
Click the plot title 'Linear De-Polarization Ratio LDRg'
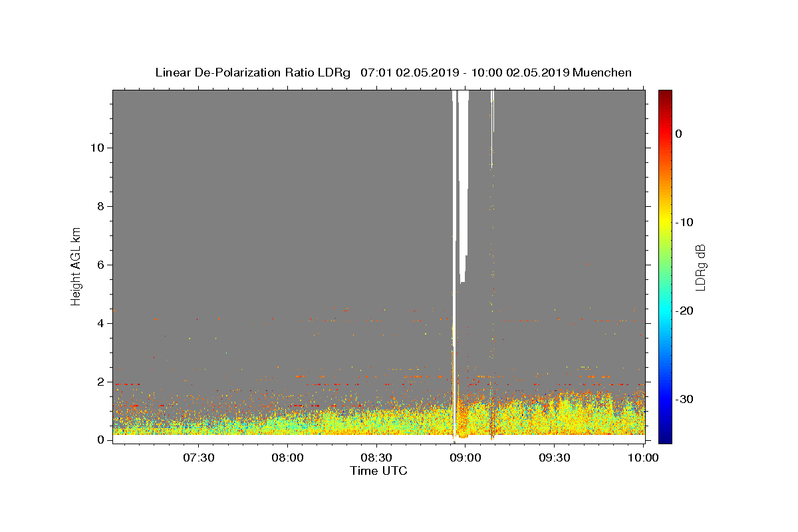point(253,72)
